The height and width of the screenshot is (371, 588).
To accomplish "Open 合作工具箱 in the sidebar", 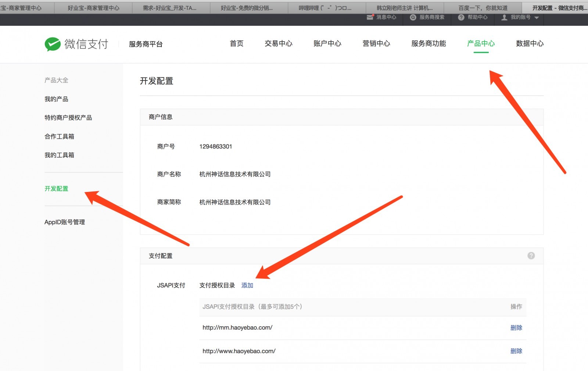I will (x=59, y=136).
